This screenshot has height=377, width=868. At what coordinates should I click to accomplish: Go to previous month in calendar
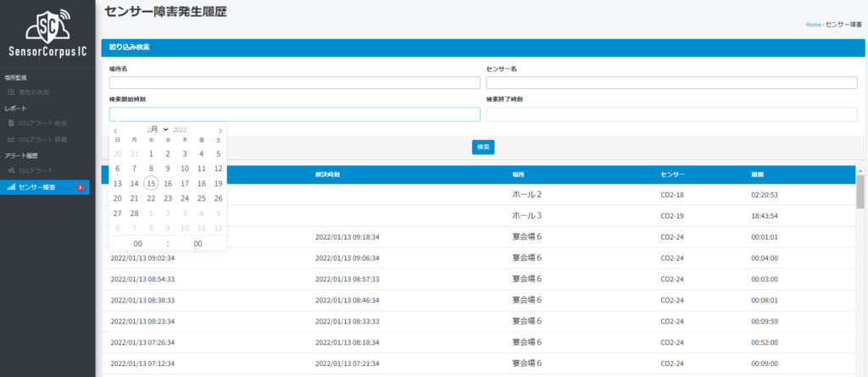[116, 130]
